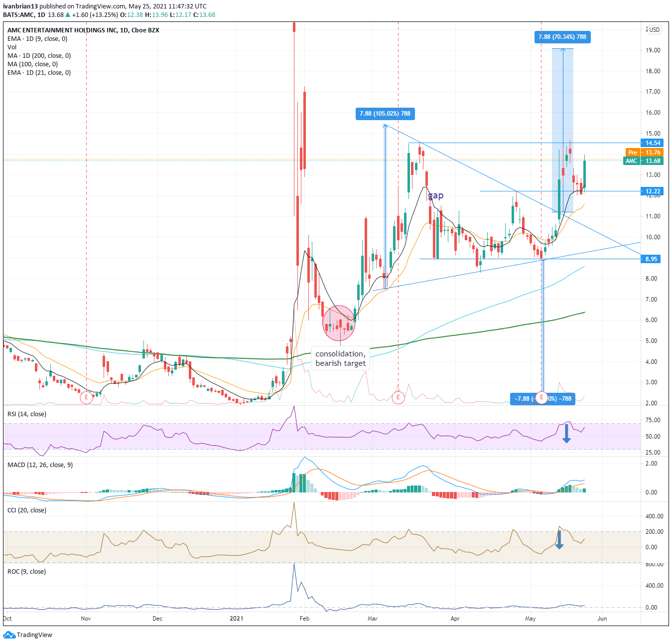Click the pink consolidation circle drawing
The image size is (672, 644).
pyautogui.click(x=340, y=323)
